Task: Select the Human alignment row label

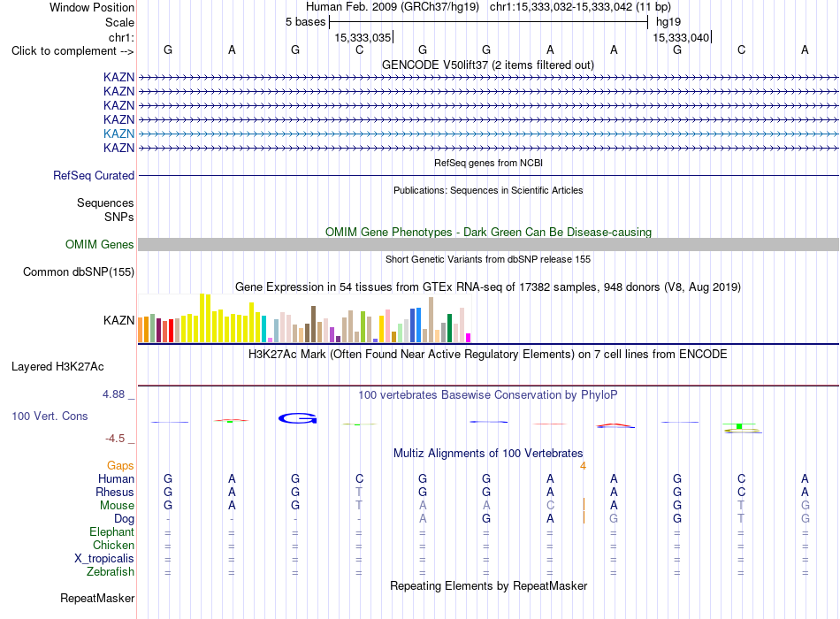Action: pos(116,479)
